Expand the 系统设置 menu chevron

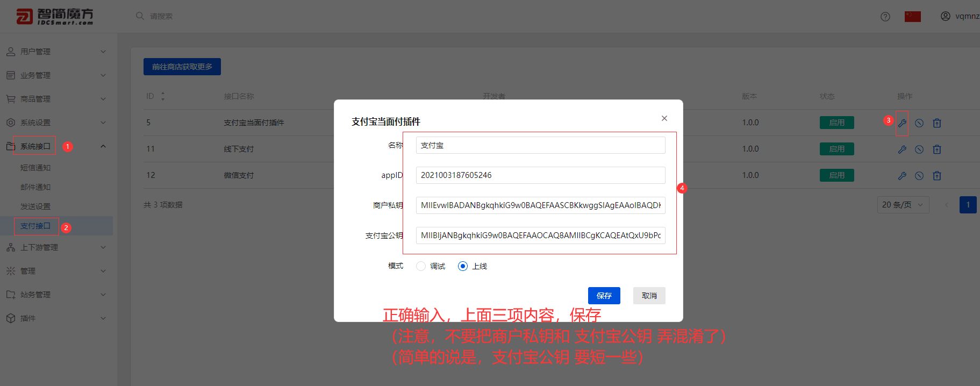click(103, 123)
